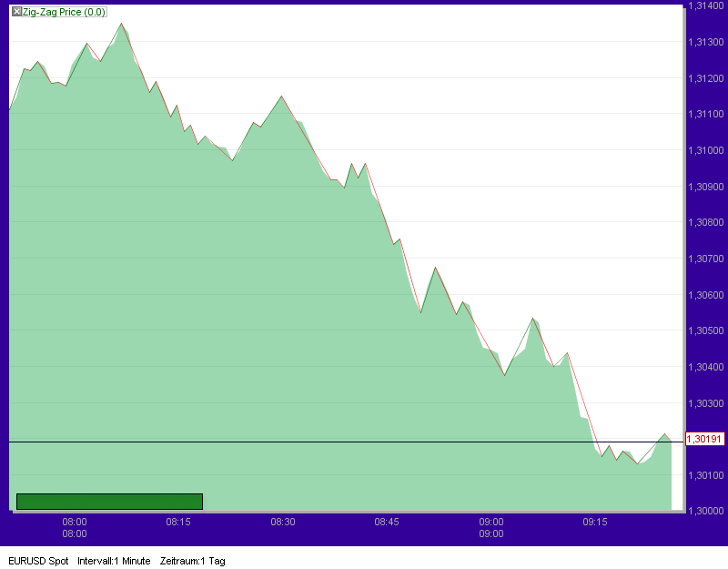Click the 1,30700 price axis label

tap(706, 259)
